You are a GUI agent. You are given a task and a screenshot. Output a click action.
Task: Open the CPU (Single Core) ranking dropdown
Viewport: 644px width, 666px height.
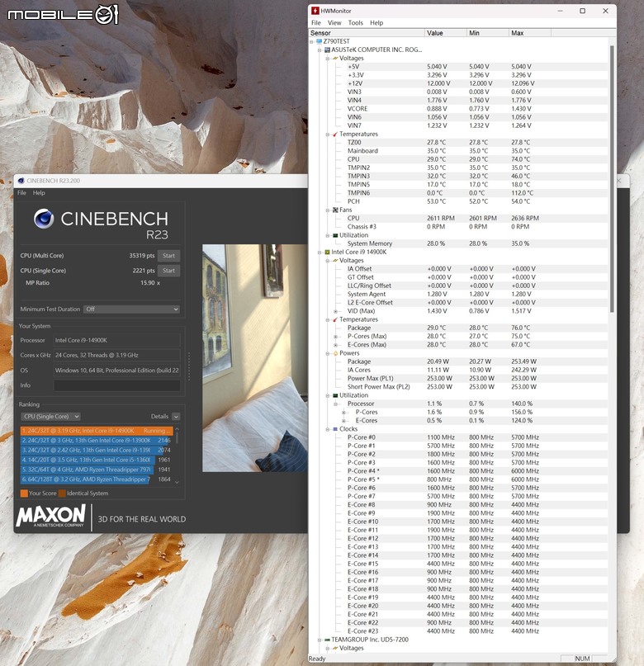50,417
